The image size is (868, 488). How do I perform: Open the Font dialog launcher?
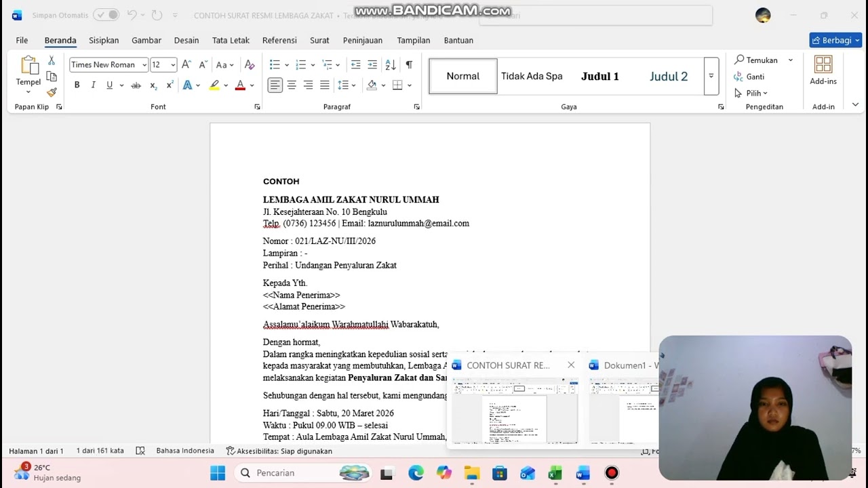[x=257, y=107]
